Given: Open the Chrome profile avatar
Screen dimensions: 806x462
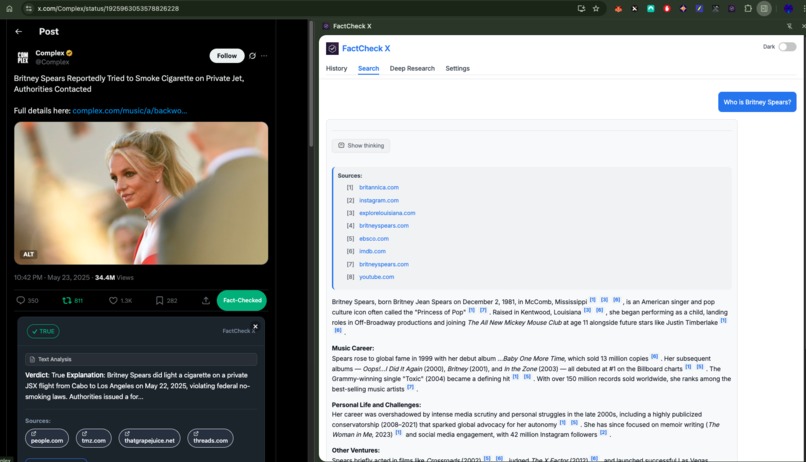Looking at the screenshot, I should pyautogui.click(x=788, y=9).
